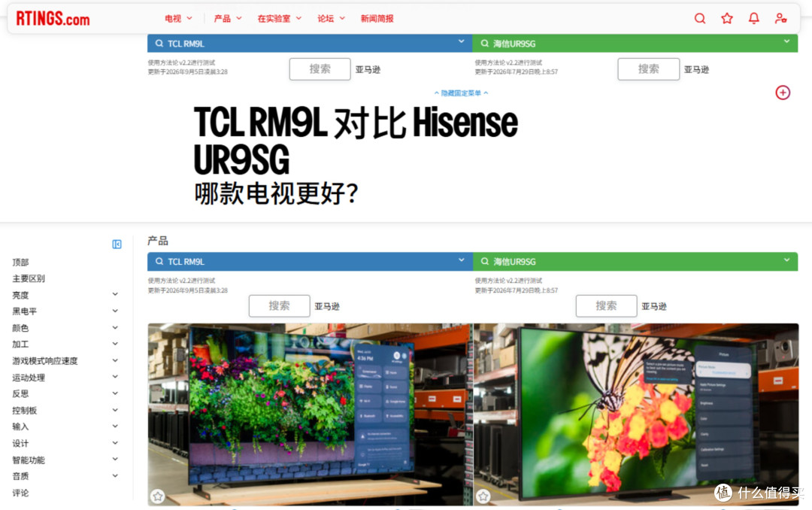Open the 论坛 header menu
The image size is (812, 510).
click(x=331, y=19)
